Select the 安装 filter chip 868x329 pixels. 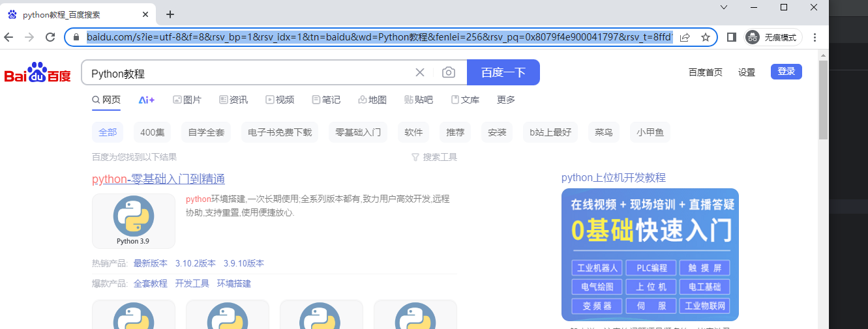point(497,132)
